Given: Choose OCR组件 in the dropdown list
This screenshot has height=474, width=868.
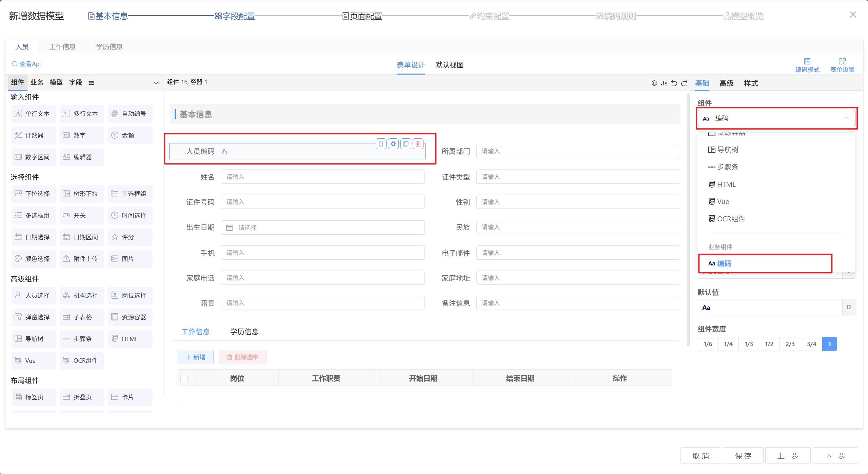Looking at the screenshot, I should (x=731, y=219).
